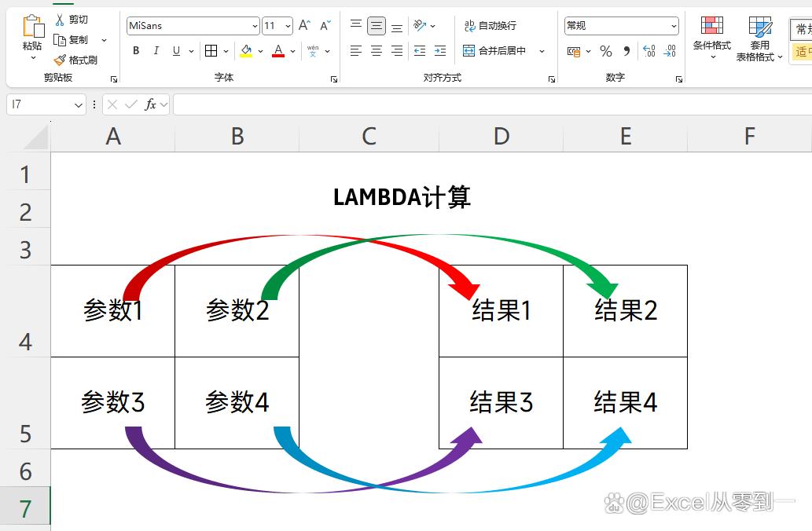The height and width of the screenshot is (531, 812).
Task: Apply percent style with the % icon
Action: [606, 51]
